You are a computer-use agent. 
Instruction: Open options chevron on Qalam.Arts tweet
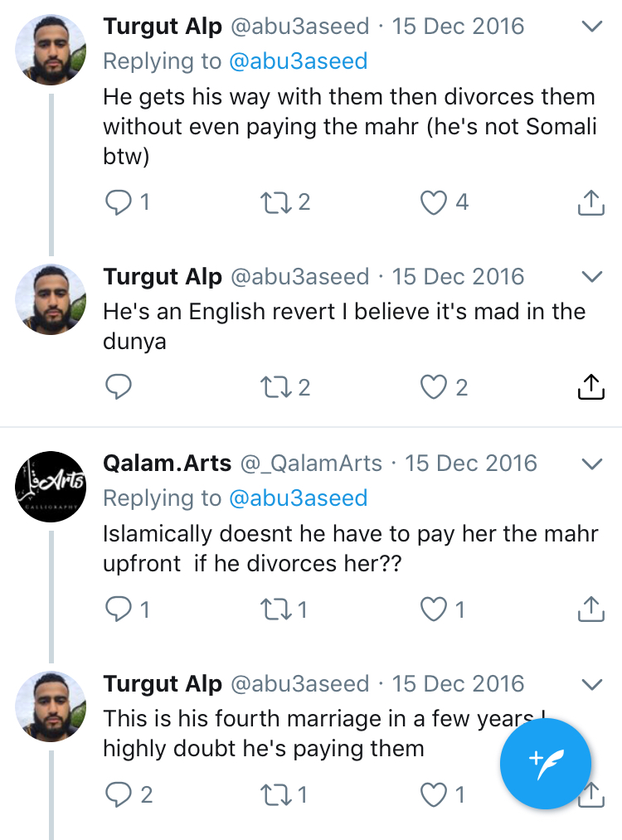point(591,463)
